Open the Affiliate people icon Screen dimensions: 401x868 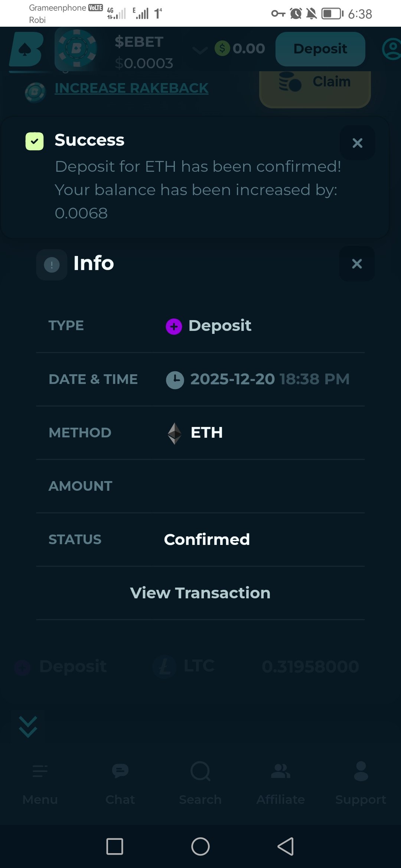tap(281, 771)
